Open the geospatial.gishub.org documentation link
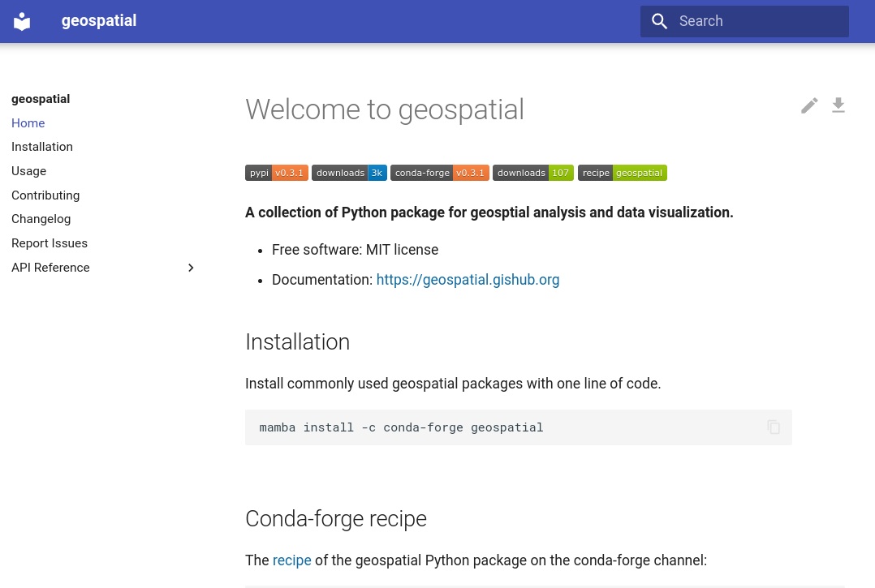This screenshot has width=875, height=588. pos(468,280)
